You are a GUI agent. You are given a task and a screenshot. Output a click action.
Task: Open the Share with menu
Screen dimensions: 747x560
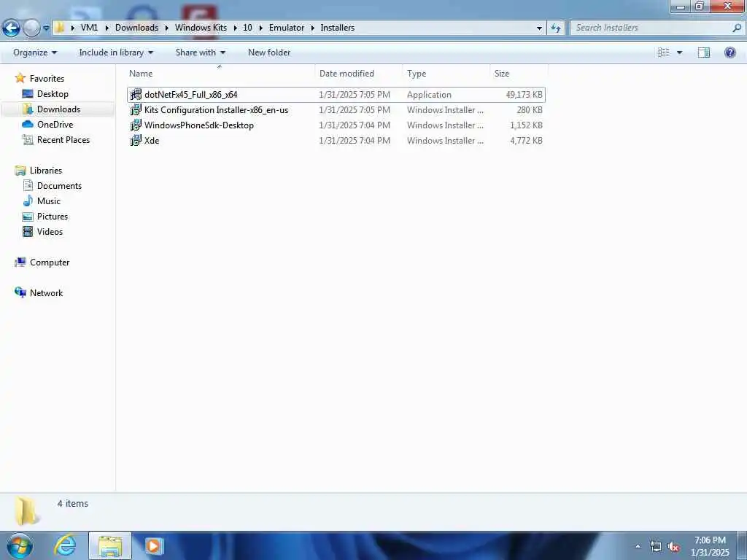(x=200, y=52)
